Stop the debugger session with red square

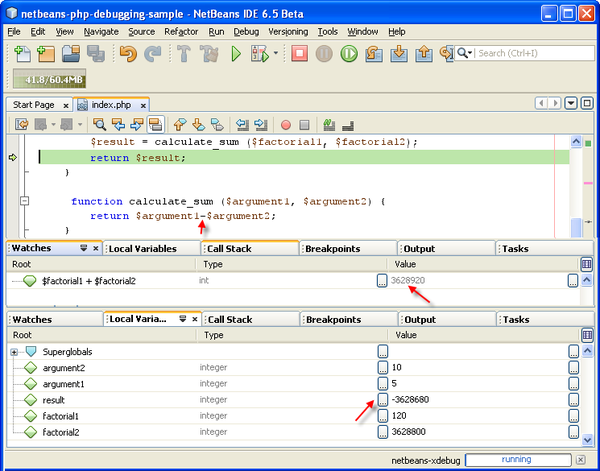tap(299, 53)
